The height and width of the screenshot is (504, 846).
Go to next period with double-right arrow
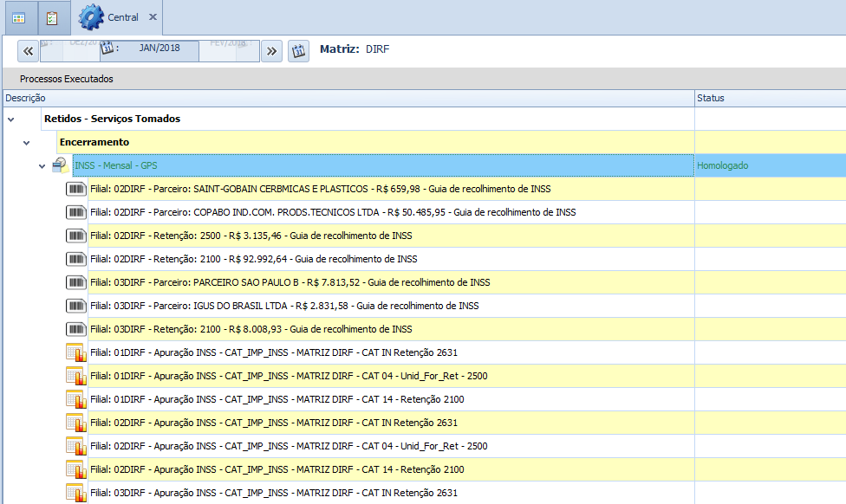pyautogui.click(x=272, y=51)
